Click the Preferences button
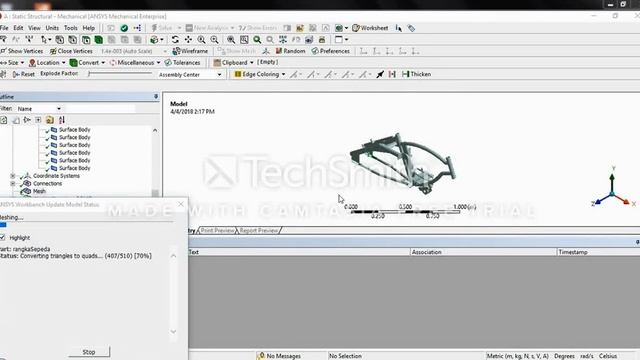 point(331,51)
